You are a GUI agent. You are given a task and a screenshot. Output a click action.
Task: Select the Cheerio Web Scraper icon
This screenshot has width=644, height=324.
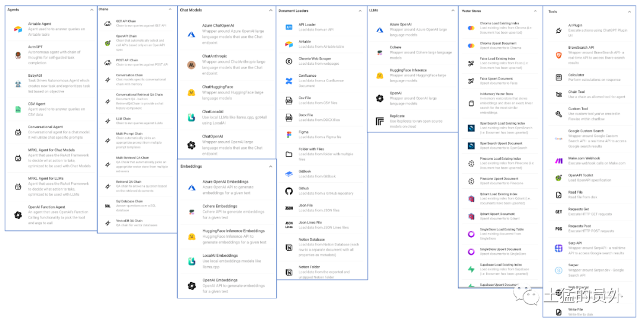[x=289, y=61]
